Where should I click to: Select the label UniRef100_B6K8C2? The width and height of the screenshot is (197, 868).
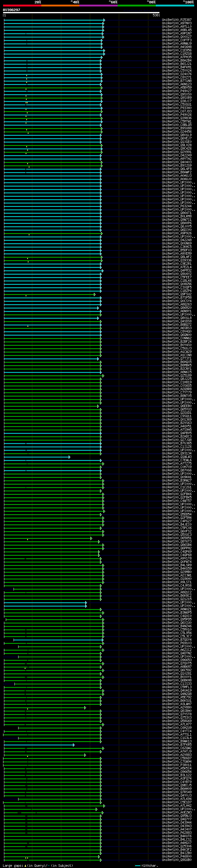[x=176, y=595]
